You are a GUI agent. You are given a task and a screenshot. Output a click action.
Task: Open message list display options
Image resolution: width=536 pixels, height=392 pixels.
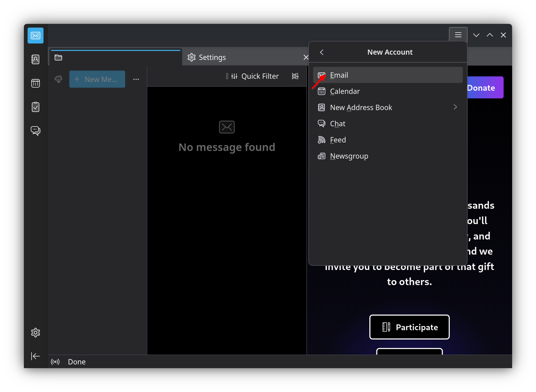pos(295,76)
